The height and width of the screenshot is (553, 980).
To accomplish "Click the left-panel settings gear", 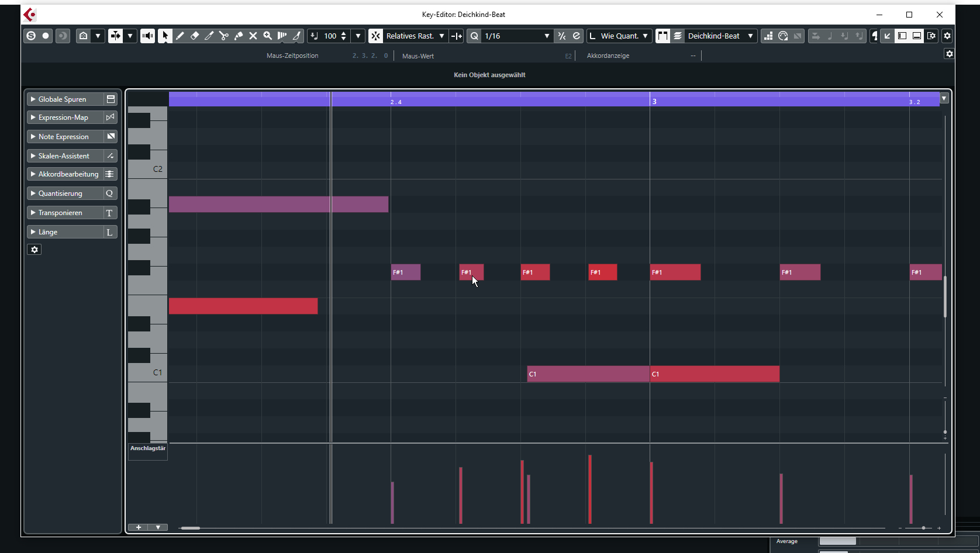I will tap(34, 250).
